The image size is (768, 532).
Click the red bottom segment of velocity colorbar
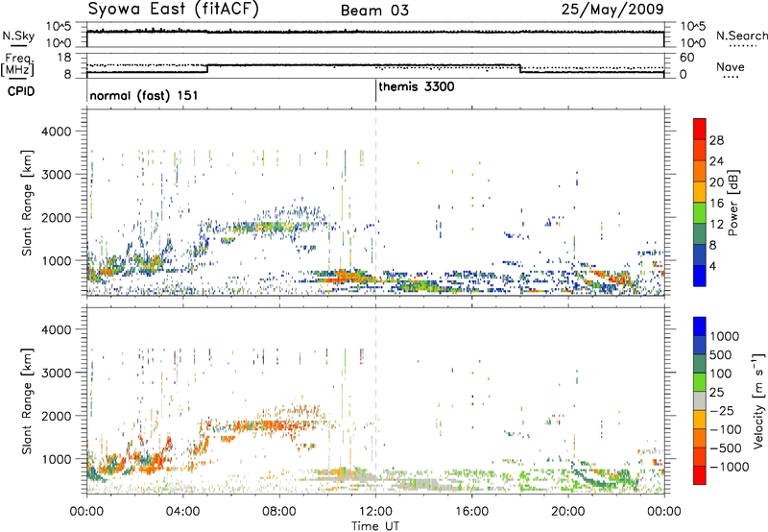(700, 475)
